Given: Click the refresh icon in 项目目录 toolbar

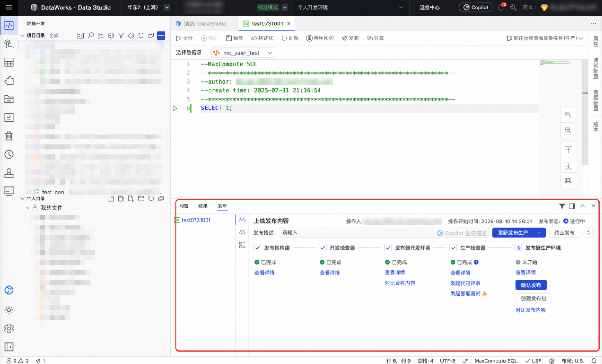Looking at the screenshot, I should click(141, 36).
